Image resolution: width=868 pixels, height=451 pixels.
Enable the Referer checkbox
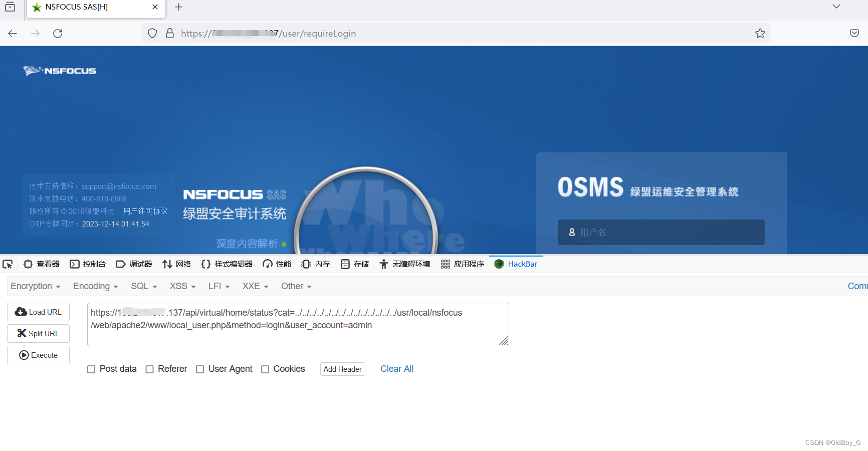tap(149, 369)
